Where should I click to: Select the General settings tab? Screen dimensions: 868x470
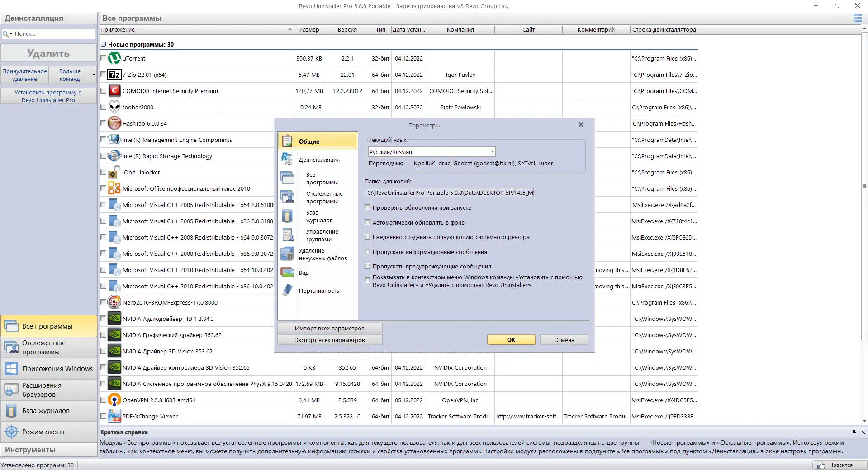click(x=318, y=141)
